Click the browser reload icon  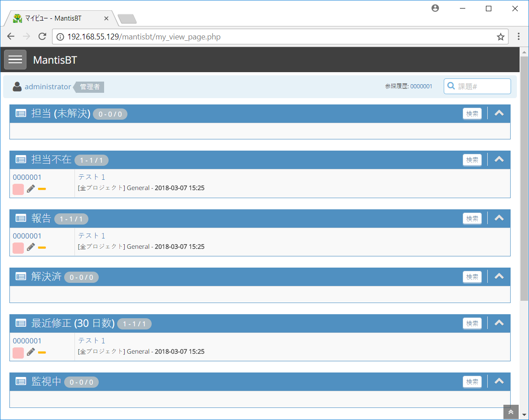[x=42, y=36]
